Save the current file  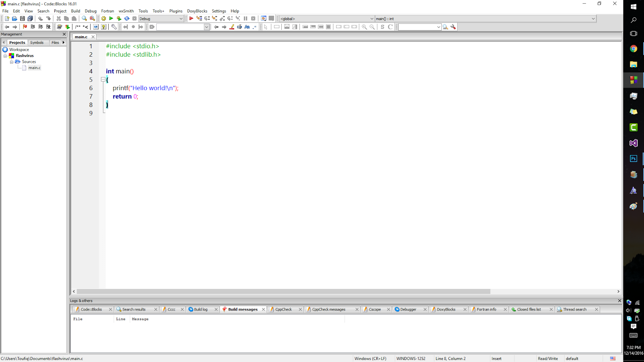point(23,19)
